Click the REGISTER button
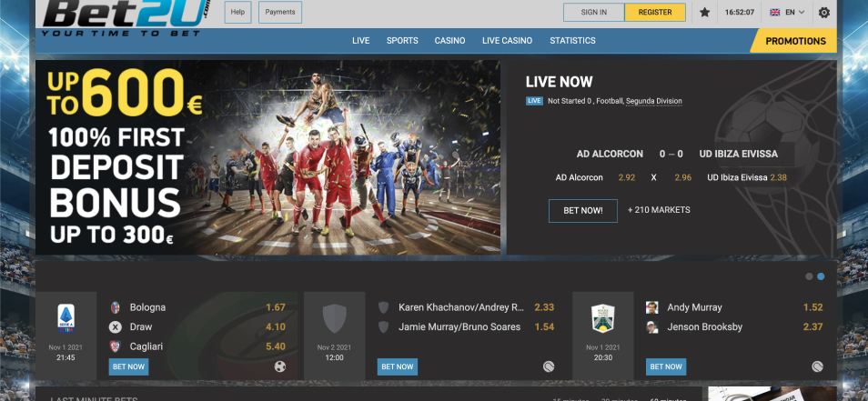The width and height of the screenshot is (868, 401). click(x=655, y=12)
